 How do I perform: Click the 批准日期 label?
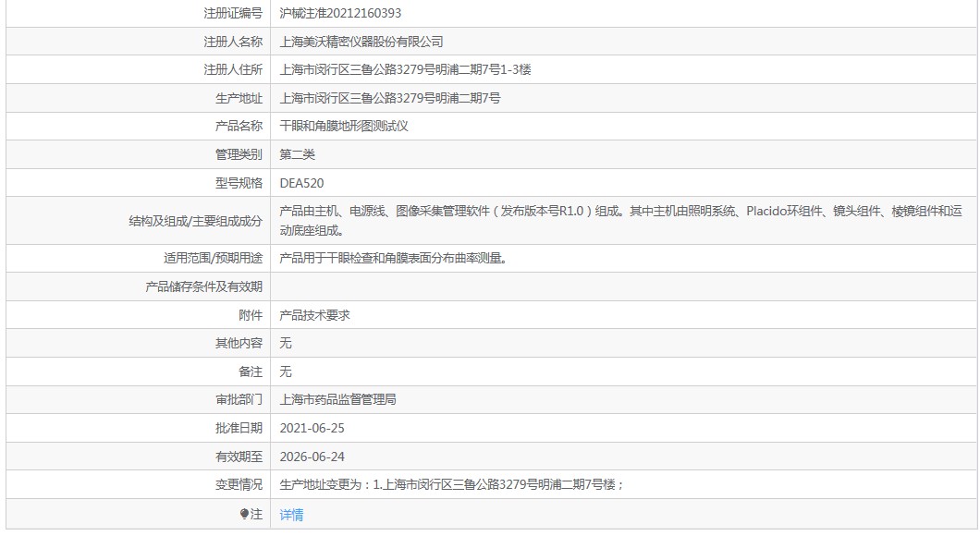click(239, 428)
